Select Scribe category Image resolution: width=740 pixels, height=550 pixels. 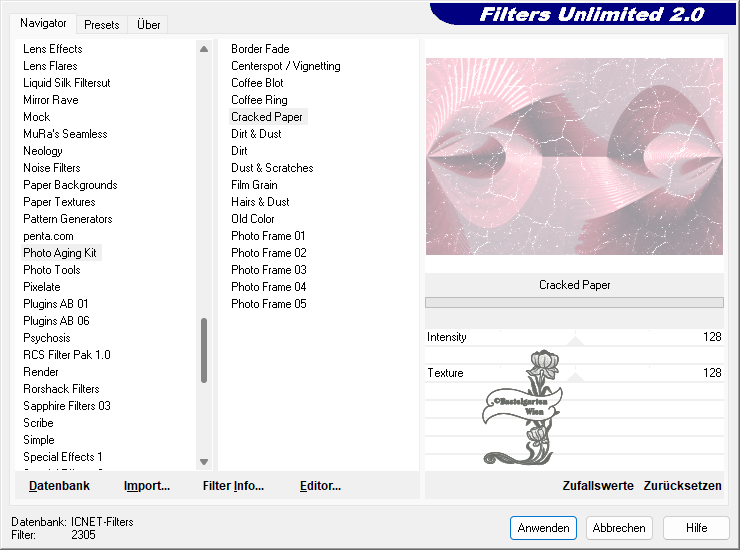(38, 423)
